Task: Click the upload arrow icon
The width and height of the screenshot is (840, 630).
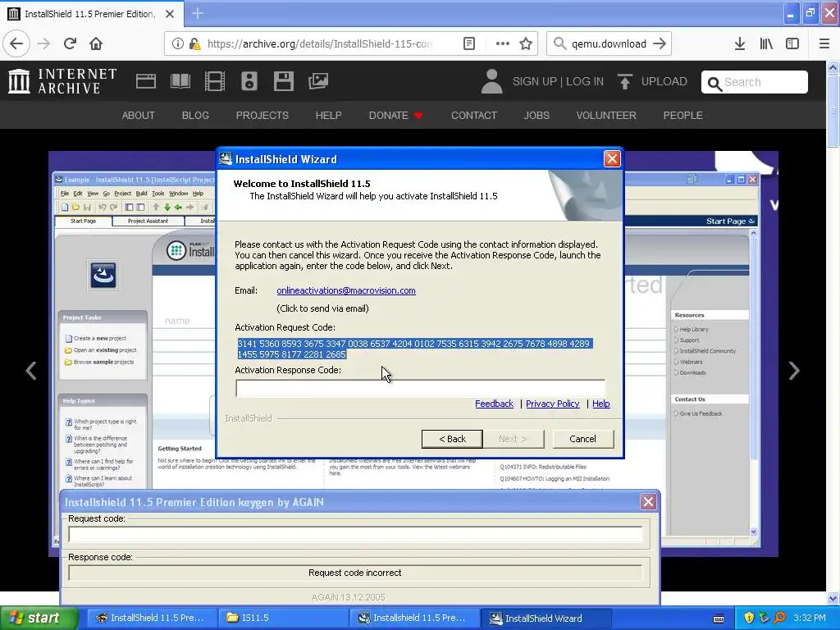Action: click(624, 81)
